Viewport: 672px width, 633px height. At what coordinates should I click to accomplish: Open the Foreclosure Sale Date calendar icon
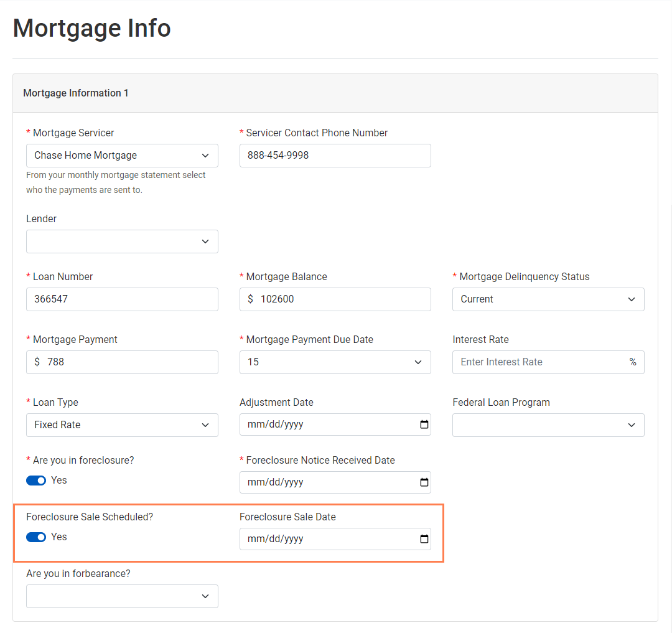tap(424, 539)
